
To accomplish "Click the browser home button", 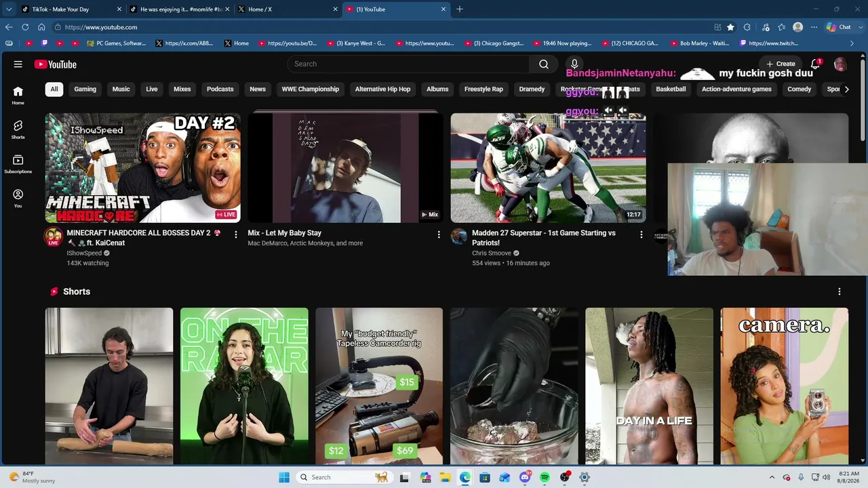I will pyautogui.click(x=41, y=27).
